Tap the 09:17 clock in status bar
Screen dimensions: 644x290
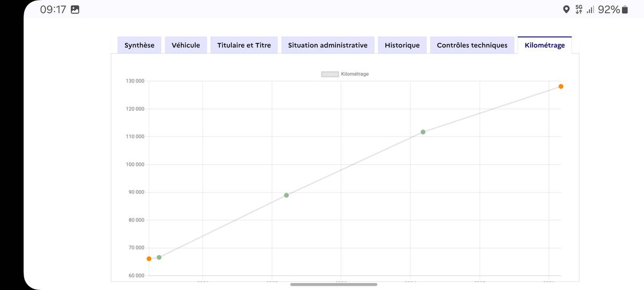53,10
